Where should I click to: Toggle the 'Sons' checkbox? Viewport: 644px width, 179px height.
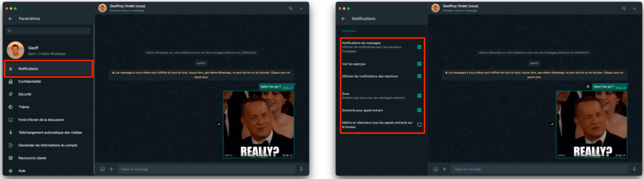419,96
